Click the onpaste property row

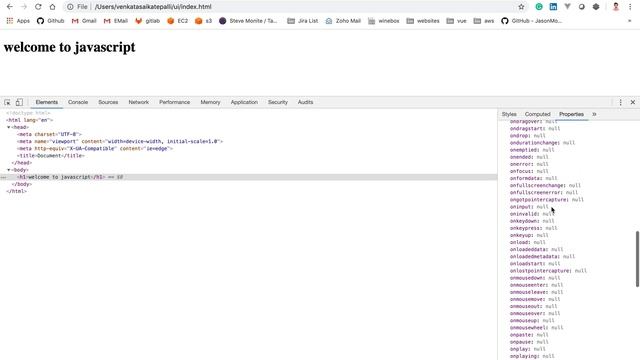coord(529,335)
